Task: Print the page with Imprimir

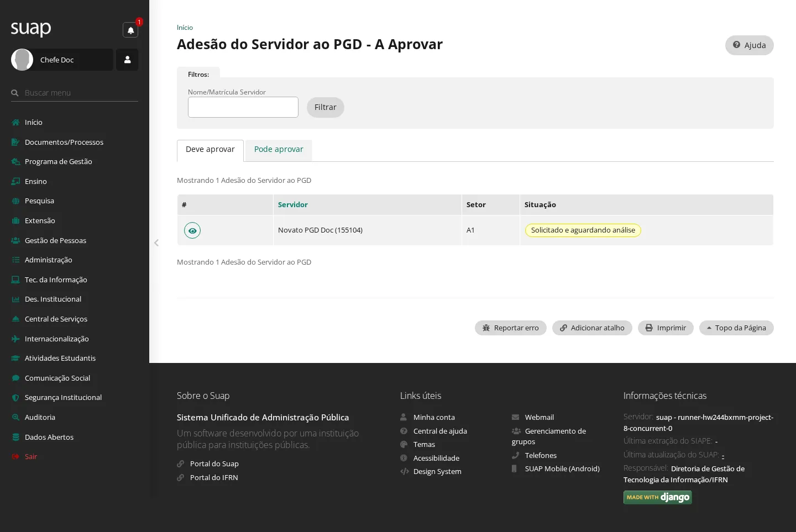Action: (666, 328)
